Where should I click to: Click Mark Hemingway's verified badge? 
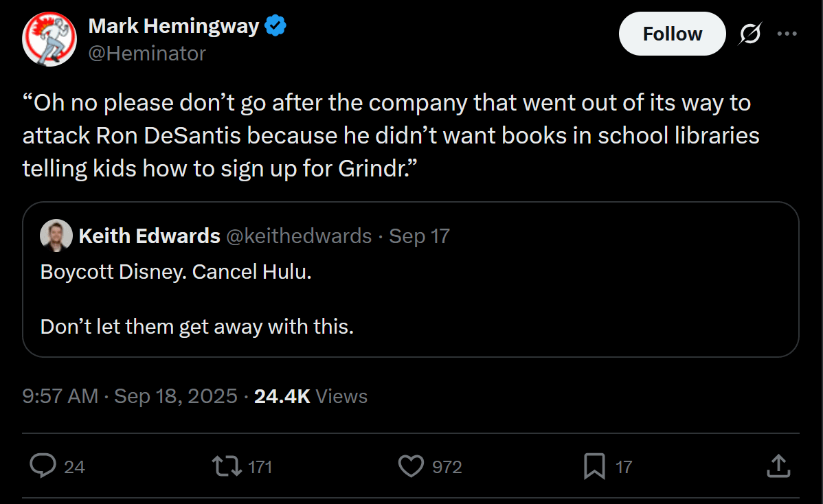[x=275, y=25]
